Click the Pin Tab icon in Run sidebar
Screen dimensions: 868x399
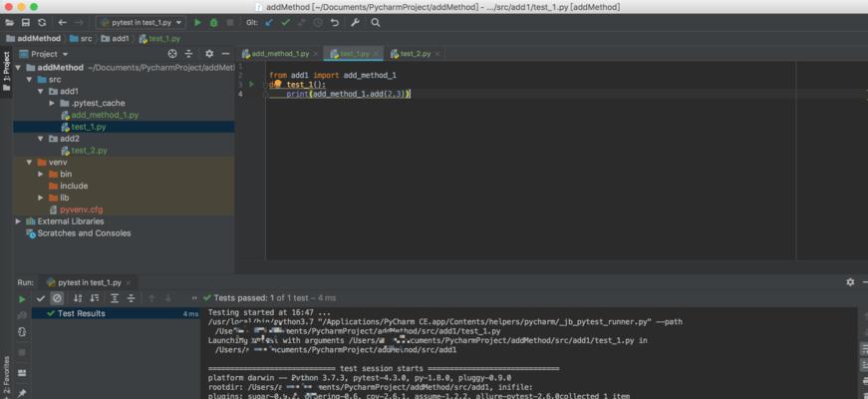pos(22,393)
